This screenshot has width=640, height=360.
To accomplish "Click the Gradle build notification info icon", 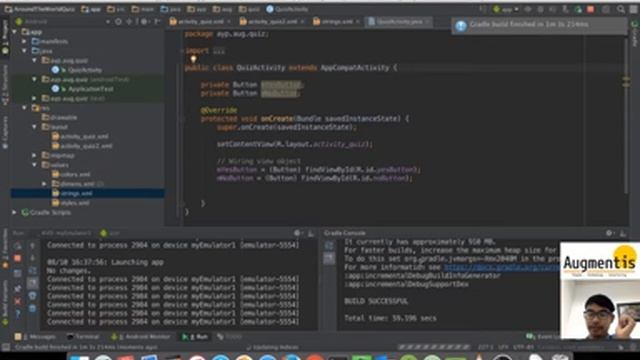I will [x=461, y=25].
